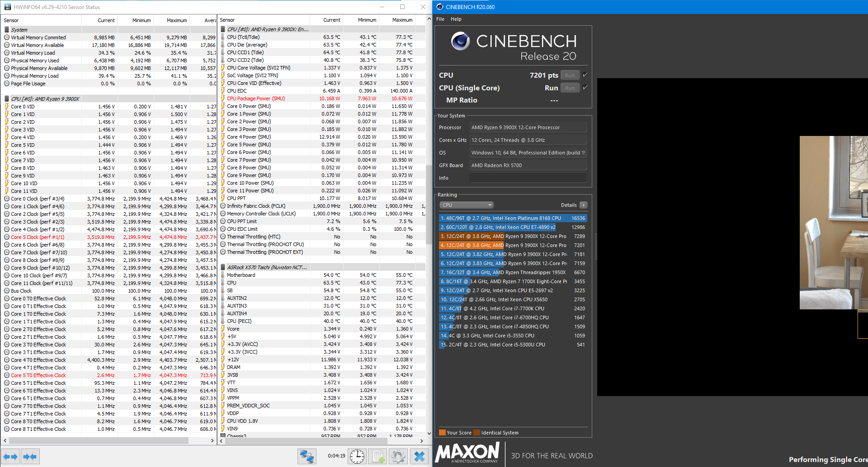
Task: Select the Threadripper 1950X ranking entry
Action: [x=513, y=272]
